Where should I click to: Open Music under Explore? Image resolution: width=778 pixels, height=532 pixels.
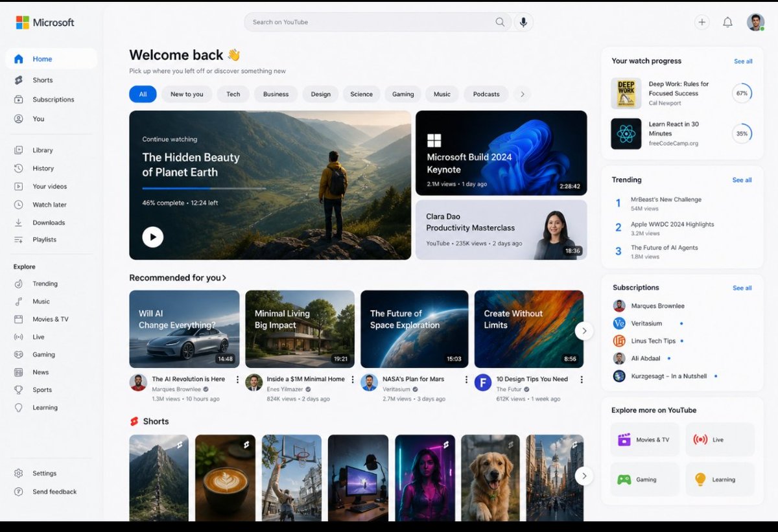pyautogui.click(x=41, y=302)
